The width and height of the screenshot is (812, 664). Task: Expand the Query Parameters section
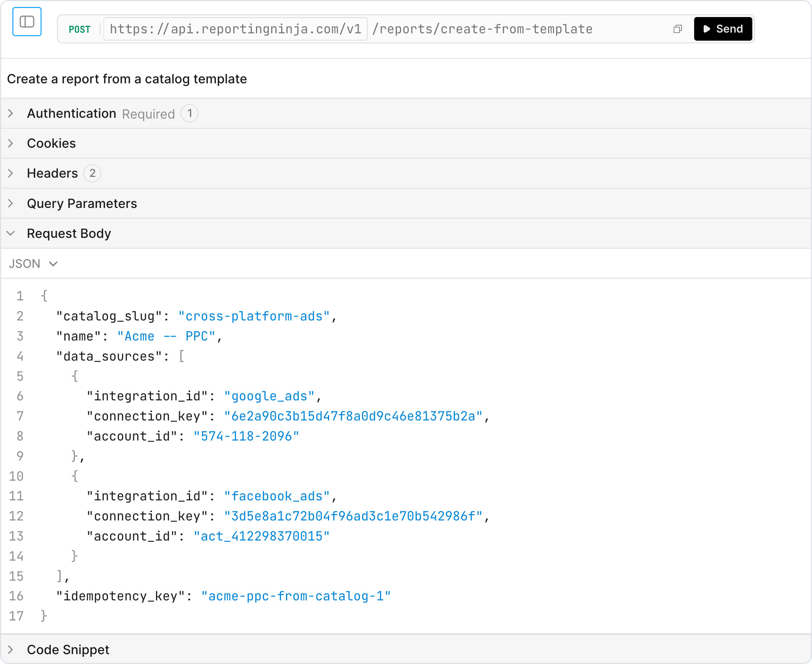406,203
